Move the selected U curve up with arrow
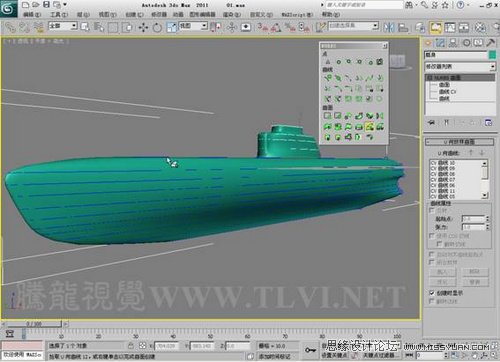The height and width of the screenshot is (362, 500). (471, 153)
